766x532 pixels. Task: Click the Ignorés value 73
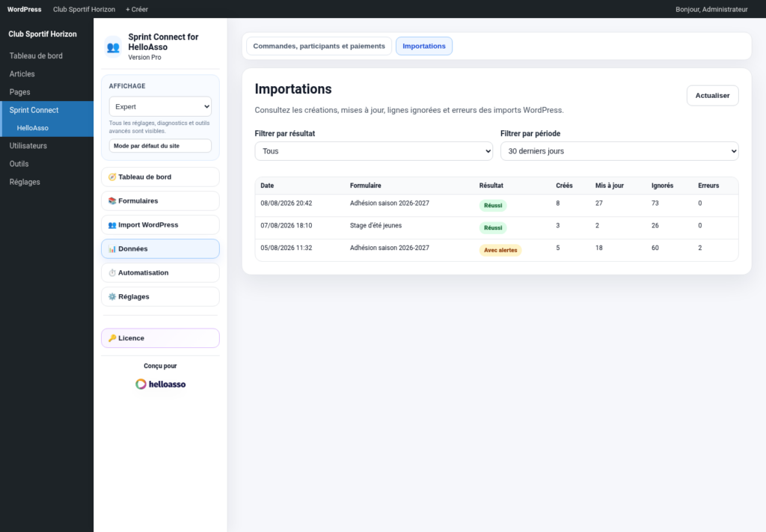655,204
